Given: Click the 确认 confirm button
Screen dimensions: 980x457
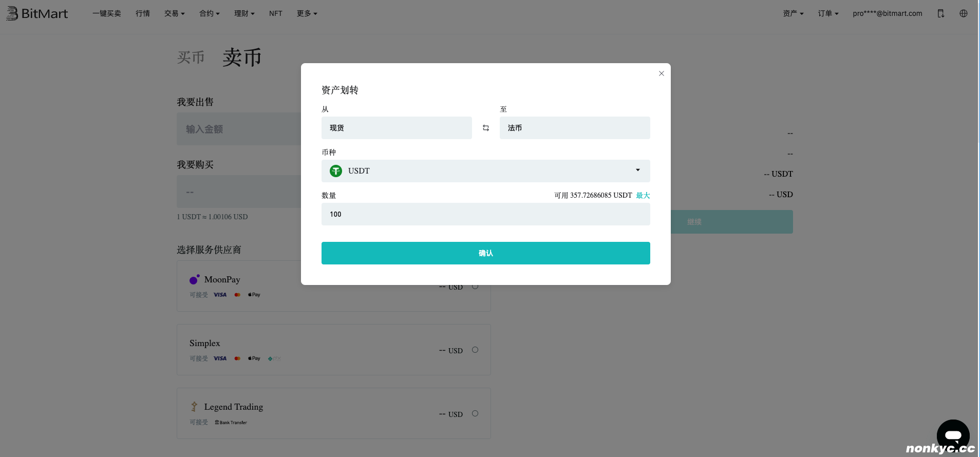Looking at the screenshot, I should tap(485, 253).
